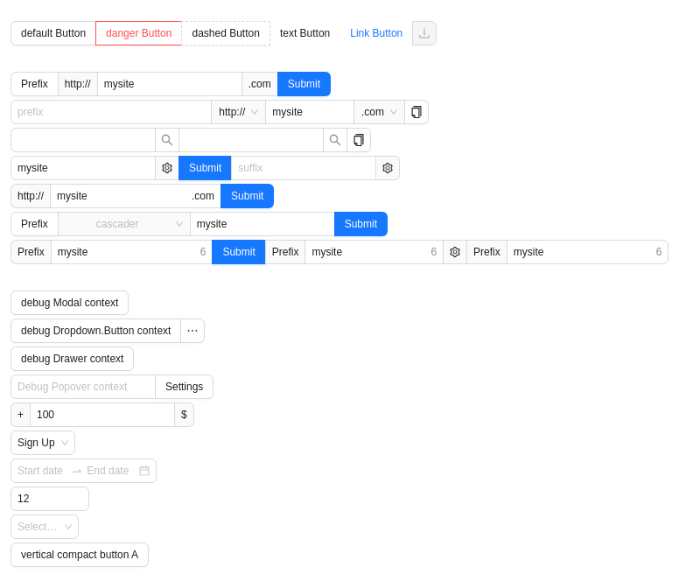This screenshot has width=700, height=588.
Task: Expand the cascader selector
Action: tap(124, 224)
